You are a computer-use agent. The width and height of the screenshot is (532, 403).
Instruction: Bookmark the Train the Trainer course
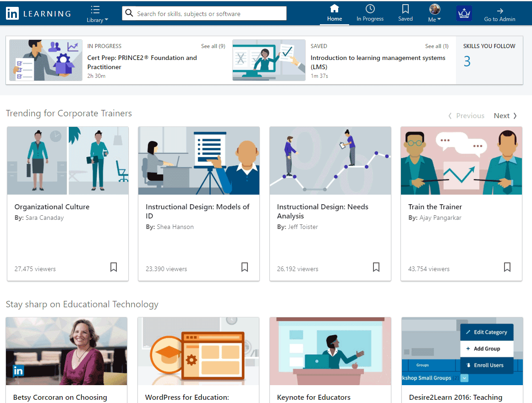[507, 267]
